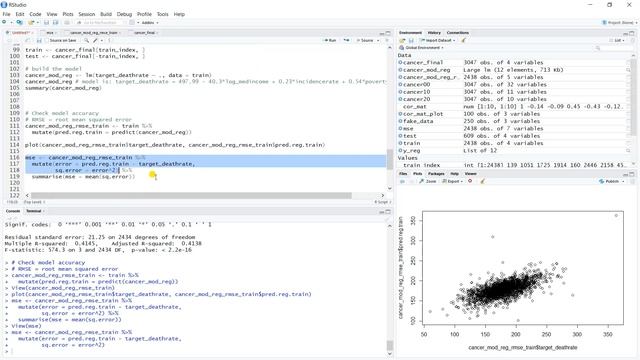Open the Global Environment dropdown
Image resolution: width=640 pixels, height=360 pixels.
422,48
